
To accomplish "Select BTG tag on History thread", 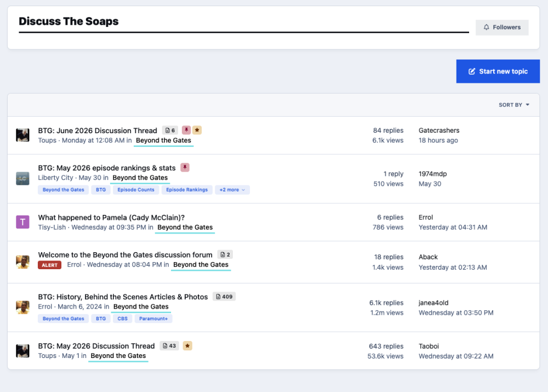I will (101, 319).
